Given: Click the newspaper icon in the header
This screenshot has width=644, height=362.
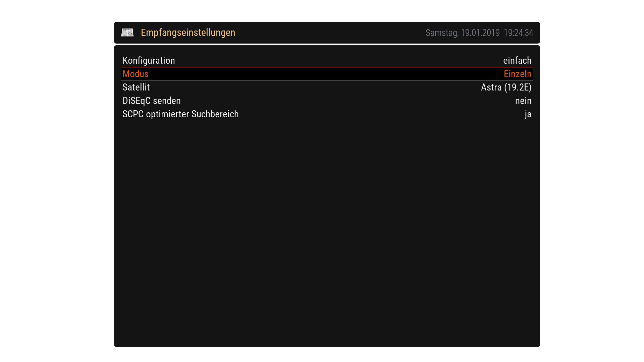Looking at the screenshot, I should [127, 33].
